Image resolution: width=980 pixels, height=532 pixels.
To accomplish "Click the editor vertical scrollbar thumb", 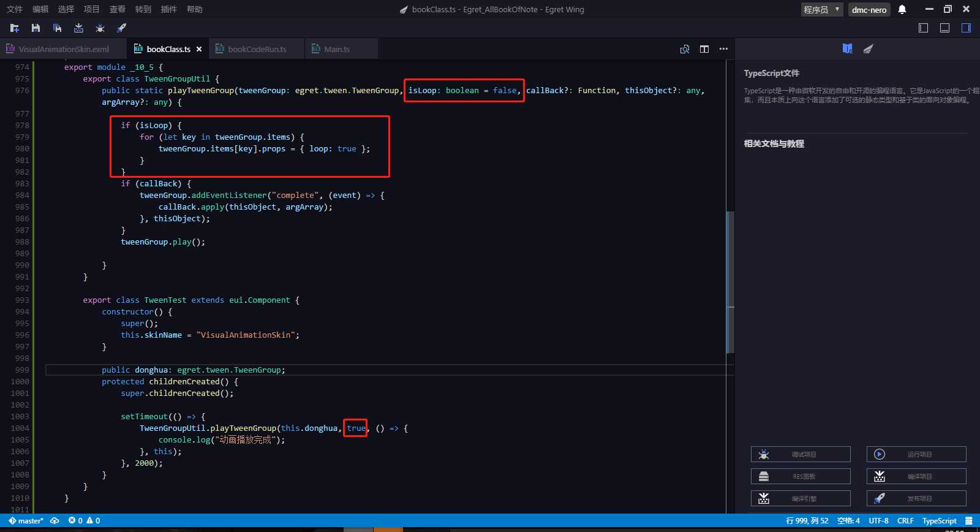I will click(x=730, y=282).
